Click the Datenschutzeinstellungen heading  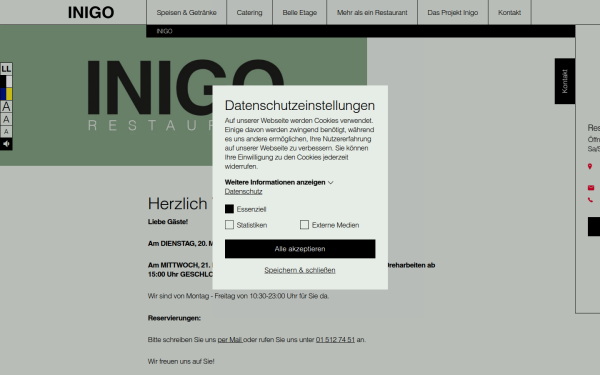(x=300, y=105)
